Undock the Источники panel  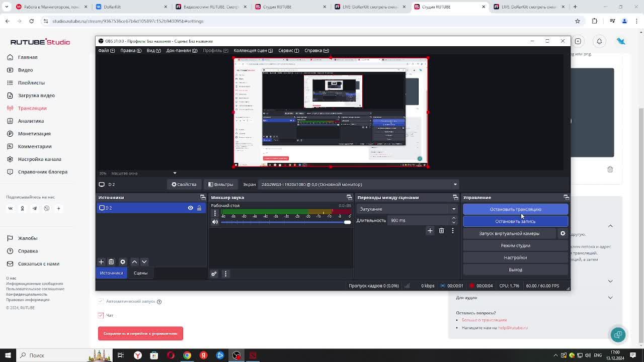(x=203, y=198)
